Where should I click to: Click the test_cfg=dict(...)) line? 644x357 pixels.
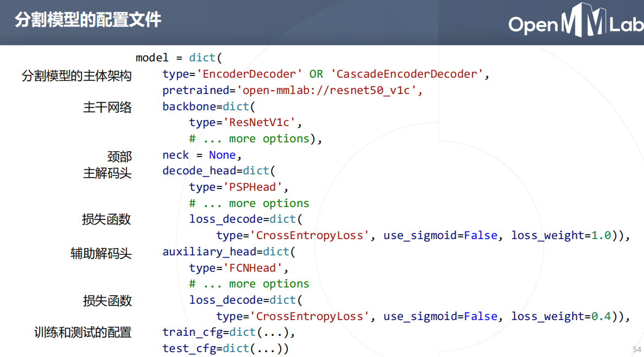pos(225,348)
